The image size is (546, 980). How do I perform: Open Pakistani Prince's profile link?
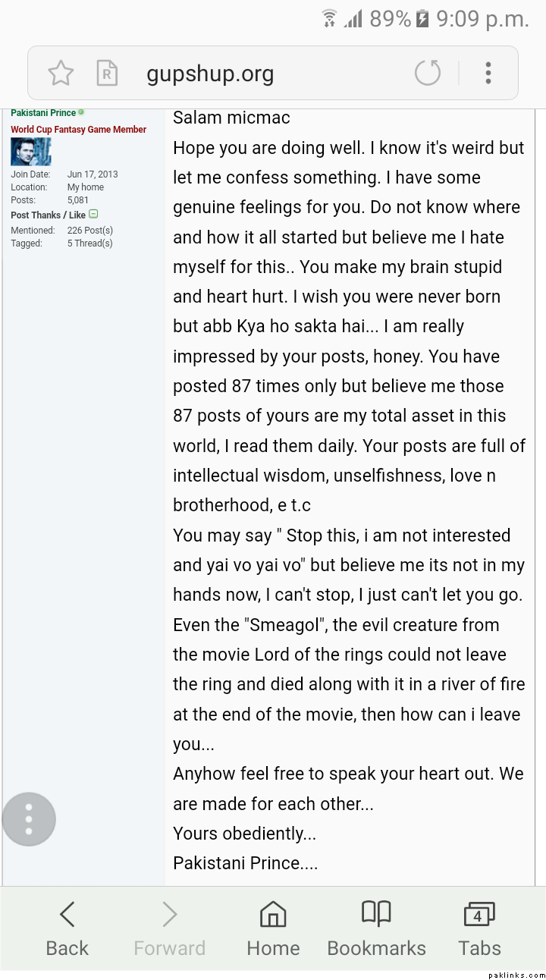[x=43, y=113]
